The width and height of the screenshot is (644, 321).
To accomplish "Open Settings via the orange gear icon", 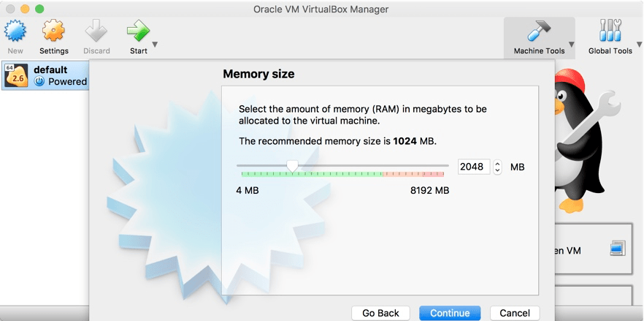I will pos(54,31).
